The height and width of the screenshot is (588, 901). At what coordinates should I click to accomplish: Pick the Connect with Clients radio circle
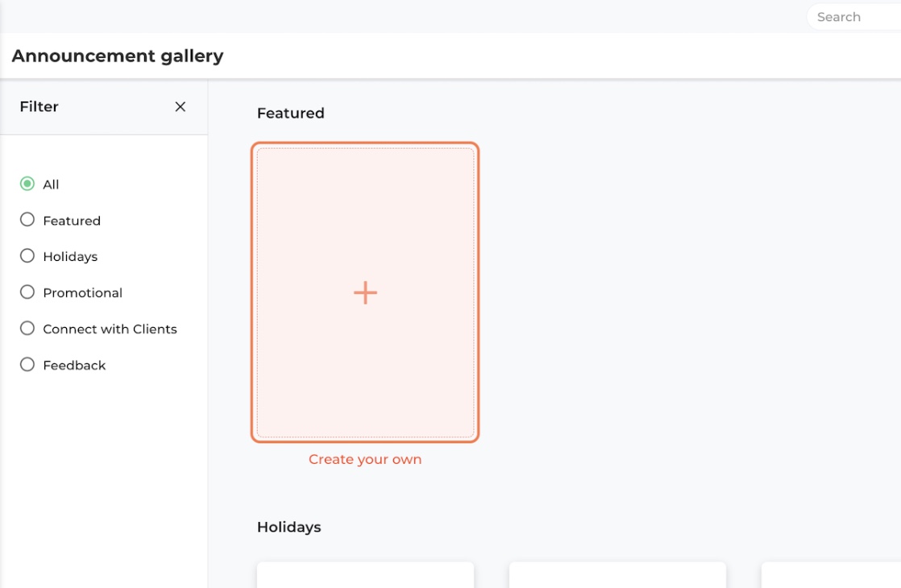tap(27, 329)
